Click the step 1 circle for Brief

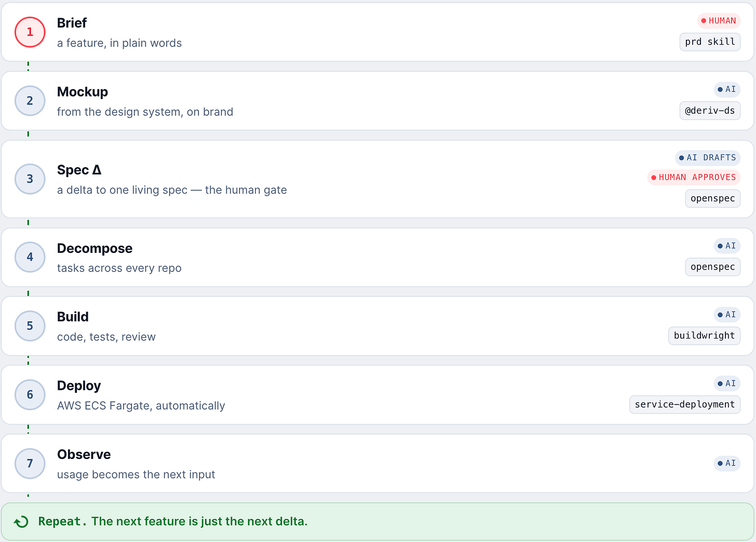point(30,32)
